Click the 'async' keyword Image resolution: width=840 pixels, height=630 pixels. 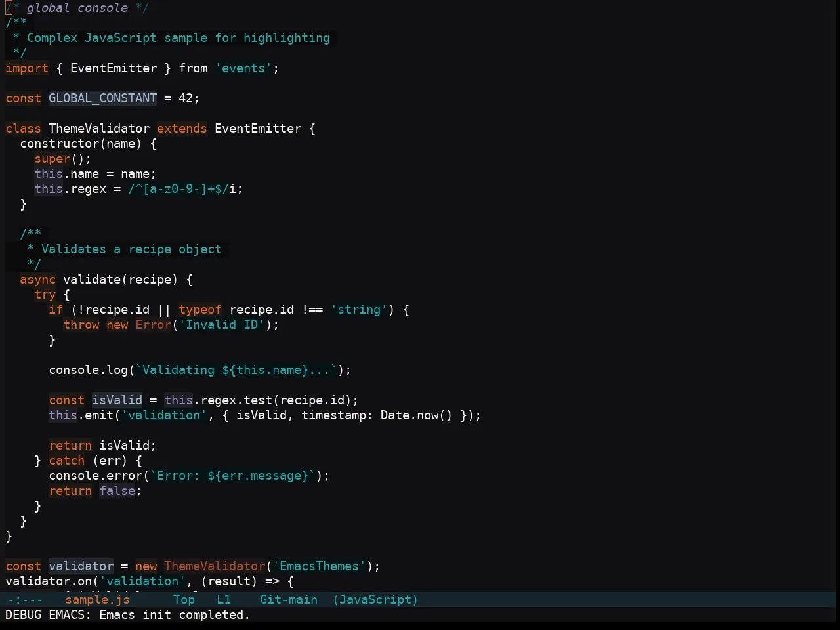(x=37, y=280)
